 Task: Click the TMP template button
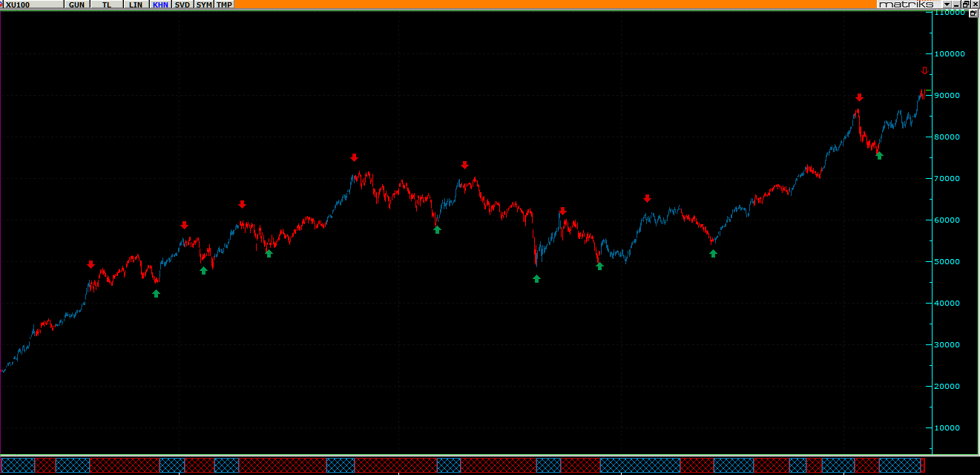click(x=223, y=4)
